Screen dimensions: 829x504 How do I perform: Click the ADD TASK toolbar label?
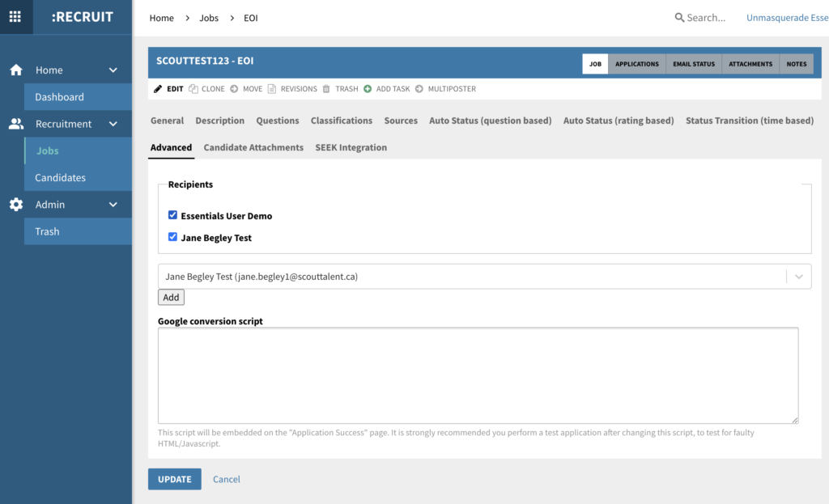coord(393,89)
